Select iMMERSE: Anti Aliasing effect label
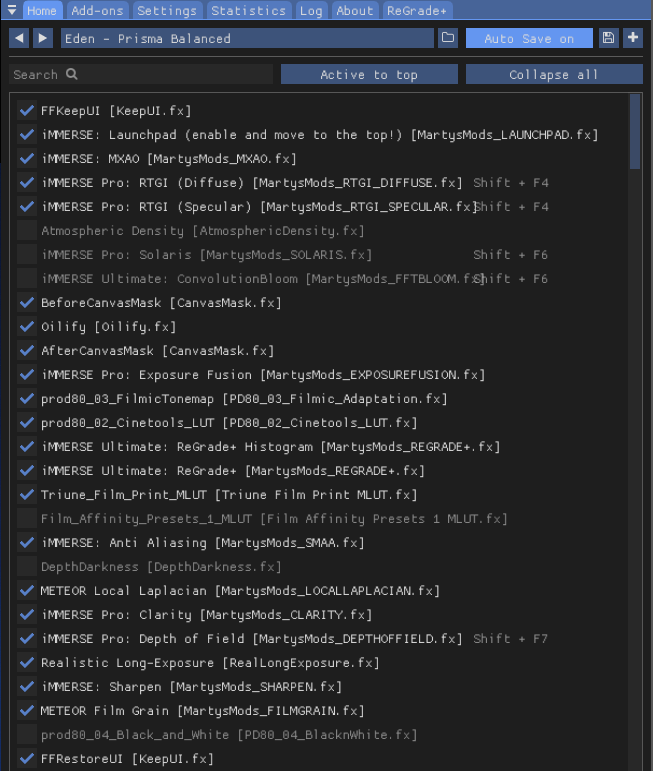 [203, 543]
